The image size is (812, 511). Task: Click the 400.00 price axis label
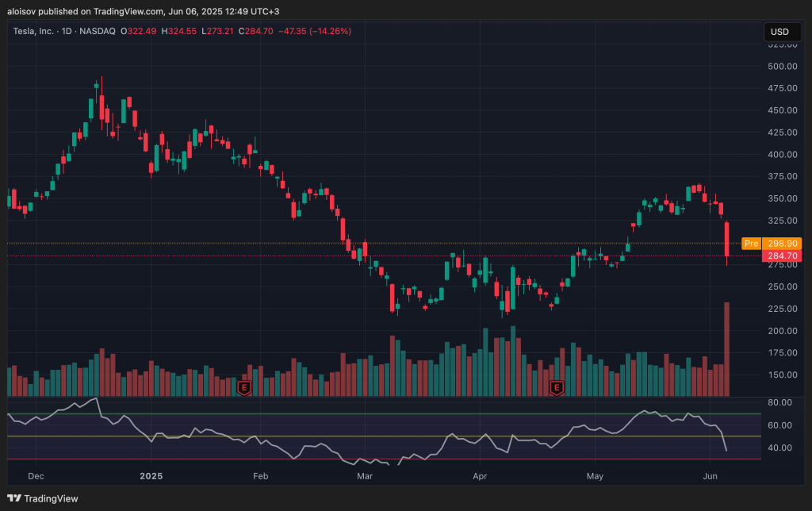tap(783, 155)
